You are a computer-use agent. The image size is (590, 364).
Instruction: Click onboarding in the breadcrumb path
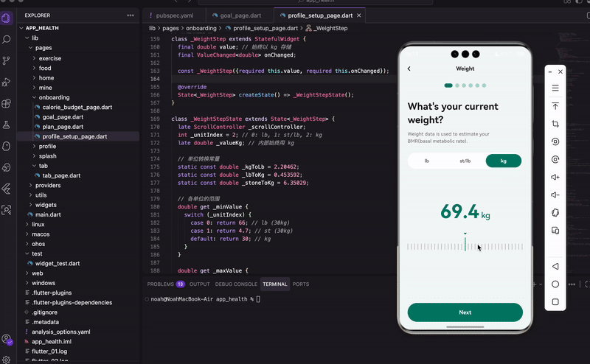pos(201,28)
